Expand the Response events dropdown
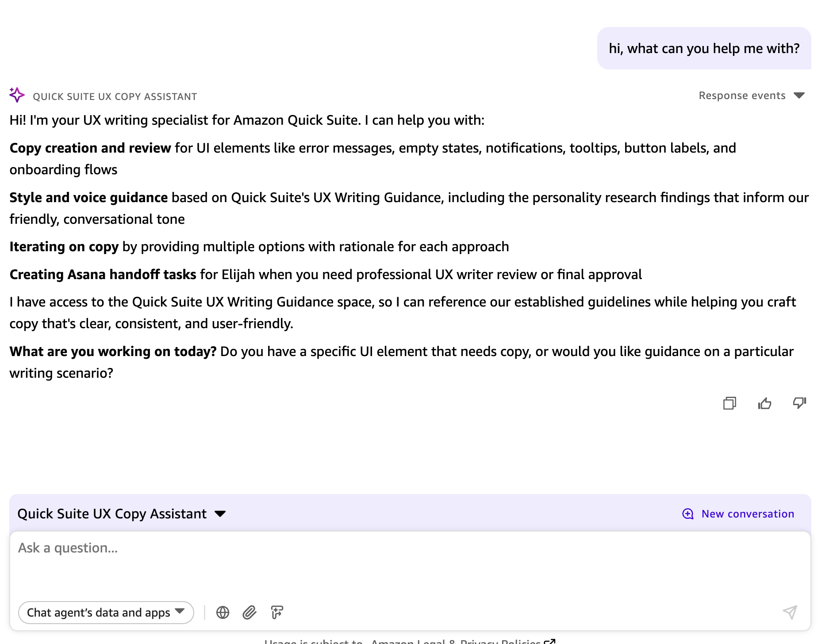829x644 pixels. coord(799,95)
